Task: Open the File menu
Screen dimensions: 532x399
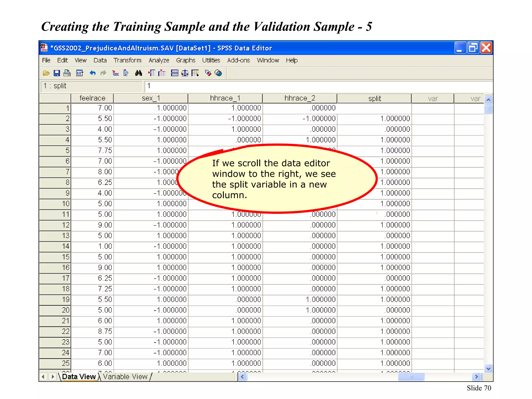Action: point(46,60)
